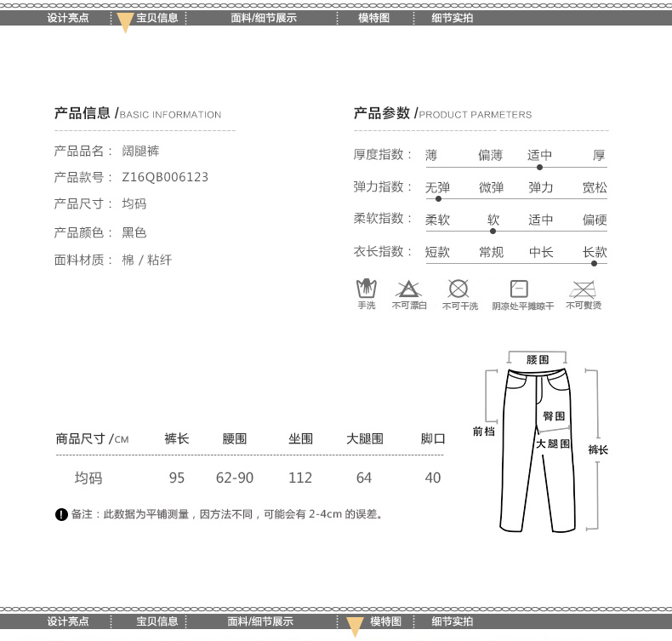This screenshot has height=641, width=672.
Task: Click the length index (衣长指数) slider dot
Action: 594,263
